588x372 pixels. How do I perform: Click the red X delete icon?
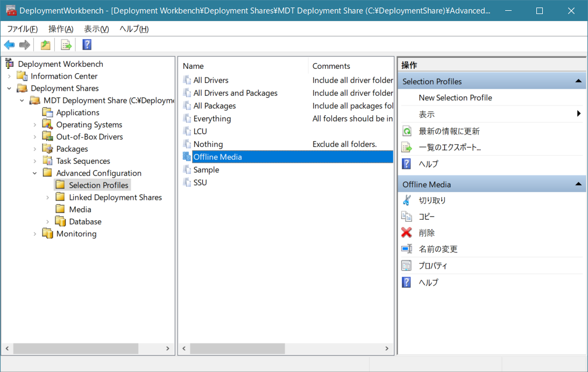(407, 233)
